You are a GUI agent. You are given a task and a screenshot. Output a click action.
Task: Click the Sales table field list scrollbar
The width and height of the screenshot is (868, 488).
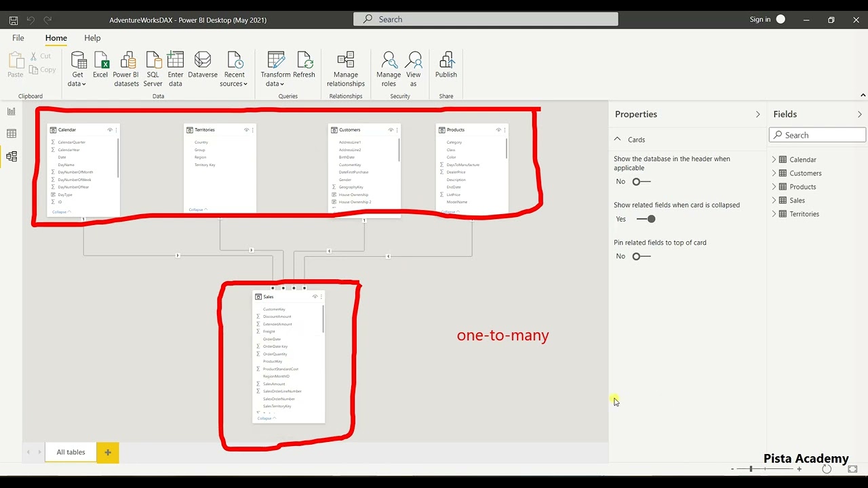click(323, 319)
